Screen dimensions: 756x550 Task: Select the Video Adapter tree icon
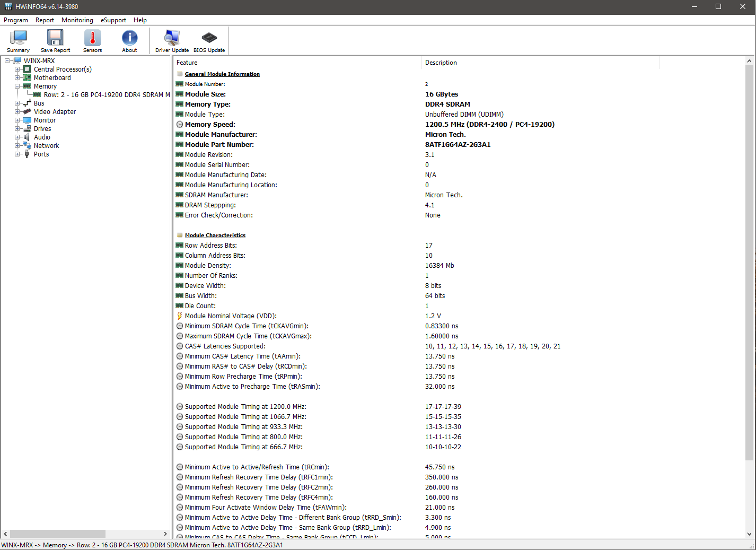coord(27,111)
